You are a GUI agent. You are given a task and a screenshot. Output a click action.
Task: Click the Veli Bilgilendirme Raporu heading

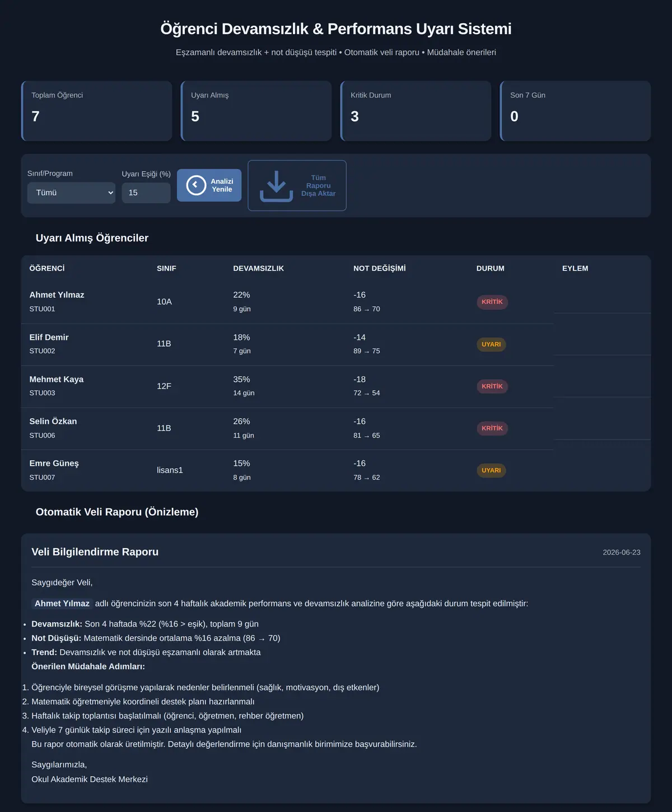[95, 552]
